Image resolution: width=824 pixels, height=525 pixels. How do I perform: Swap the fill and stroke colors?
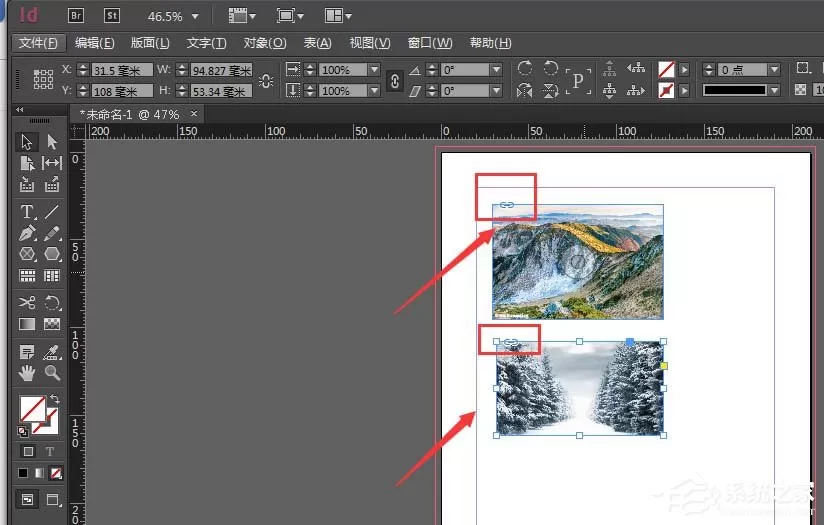coord(55,399)
